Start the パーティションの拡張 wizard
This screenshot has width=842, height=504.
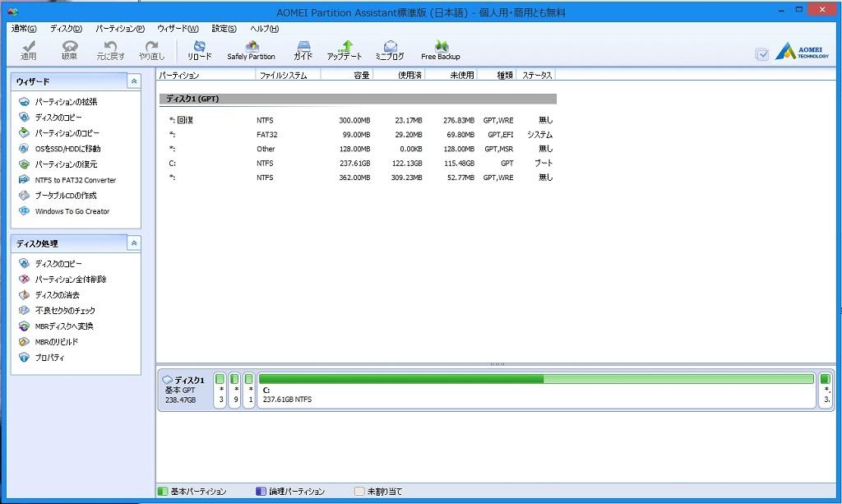58,101
